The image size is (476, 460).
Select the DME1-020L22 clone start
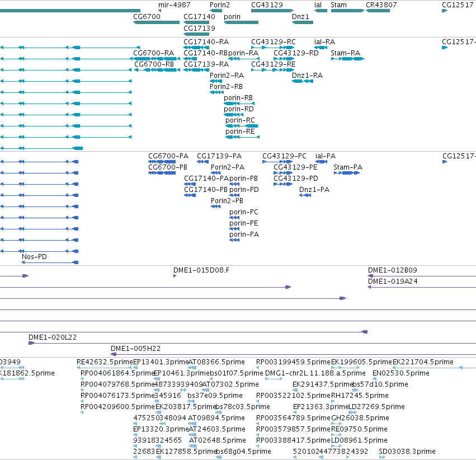(31, 343)
